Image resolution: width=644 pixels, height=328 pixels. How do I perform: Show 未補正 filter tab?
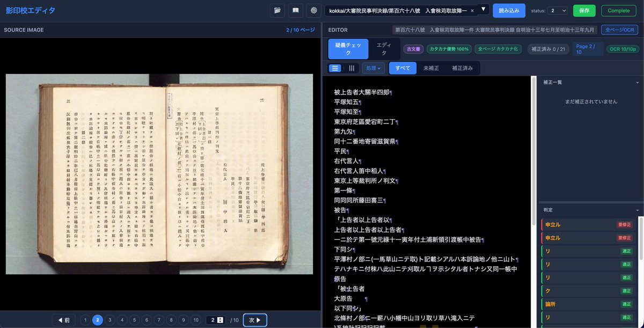[x=431, y=68]
